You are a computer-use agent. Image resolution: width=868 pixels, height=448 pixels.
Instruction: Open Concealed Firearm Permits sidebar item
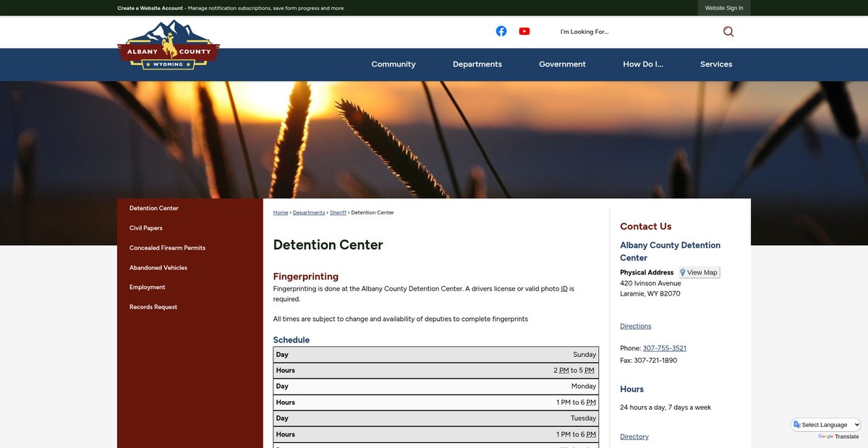(167, 248)
